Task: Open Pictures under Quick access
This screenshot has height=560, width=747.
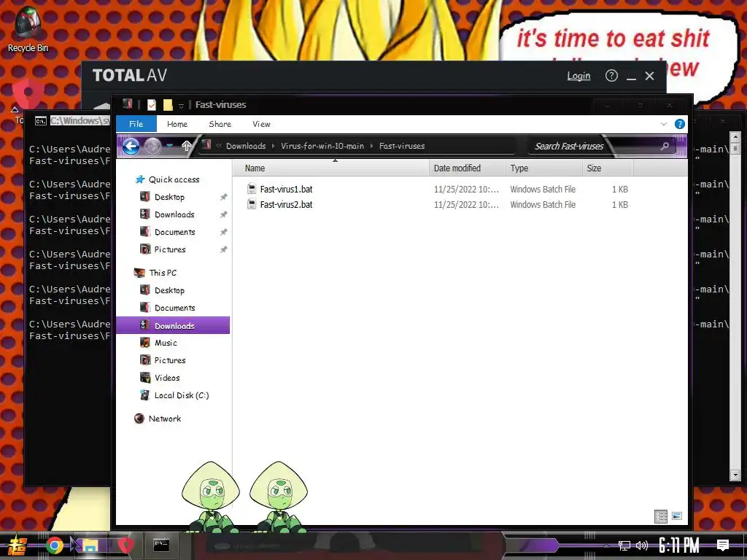Action: tap(169, 249)
